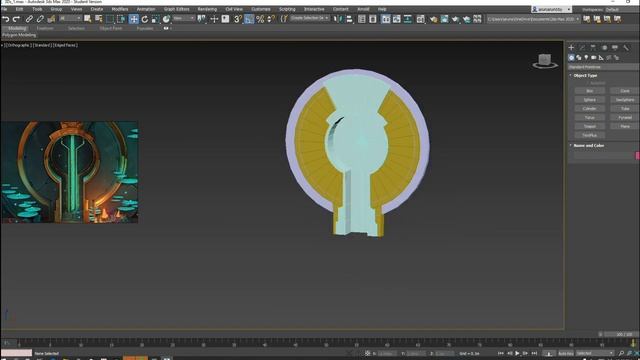Open the reference coordinate system dropdown
This screenshot has width=640, height=360.
pyautogui.click(x=183, y=19)
